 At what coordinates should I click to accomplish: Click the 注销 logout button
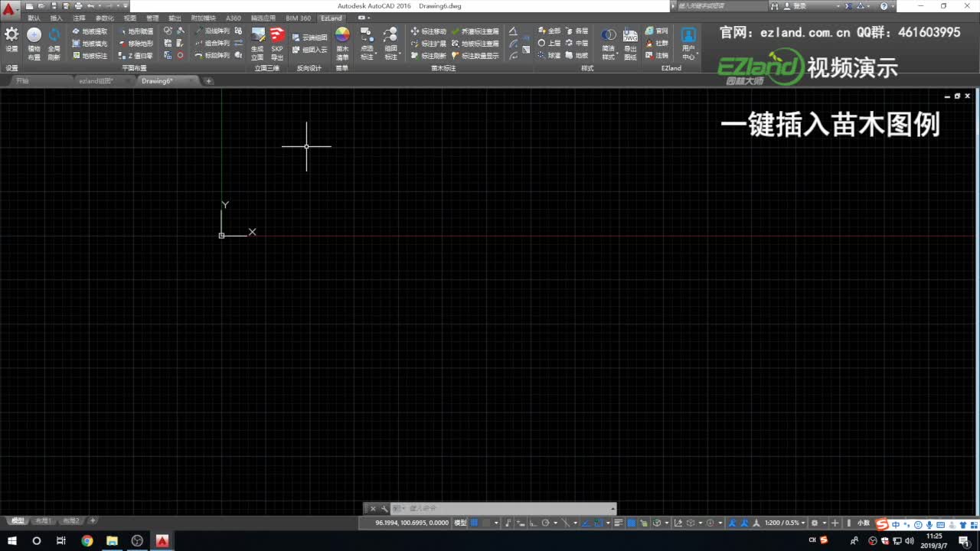tap(657, 56)
